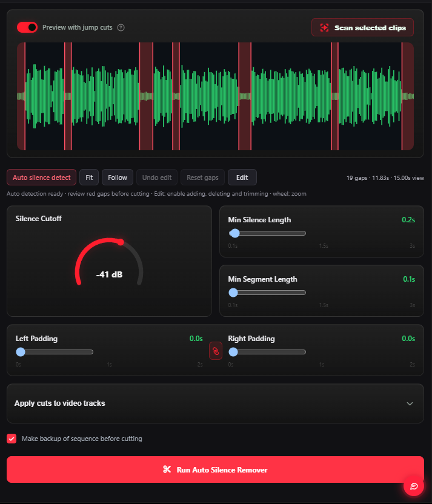Screen dimensions: 432x504
Task: Click chevron arrow on Apply cuts panel
Action: pos(410,403)
